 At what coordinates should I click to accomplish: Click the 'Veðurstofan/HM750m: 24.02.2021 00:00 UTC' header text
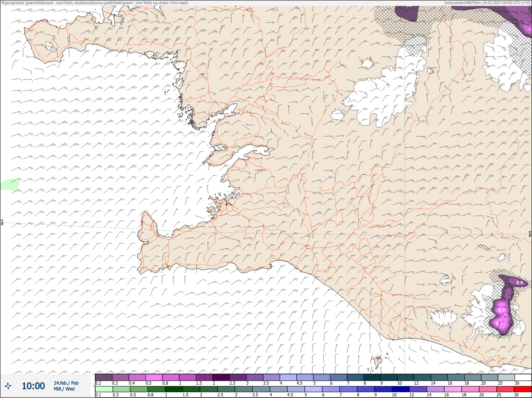[483, 2]
